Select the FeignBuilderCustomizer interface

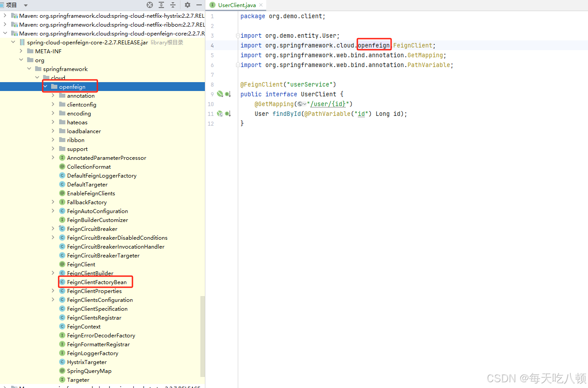pyautogui.click(x=97, y=220)
